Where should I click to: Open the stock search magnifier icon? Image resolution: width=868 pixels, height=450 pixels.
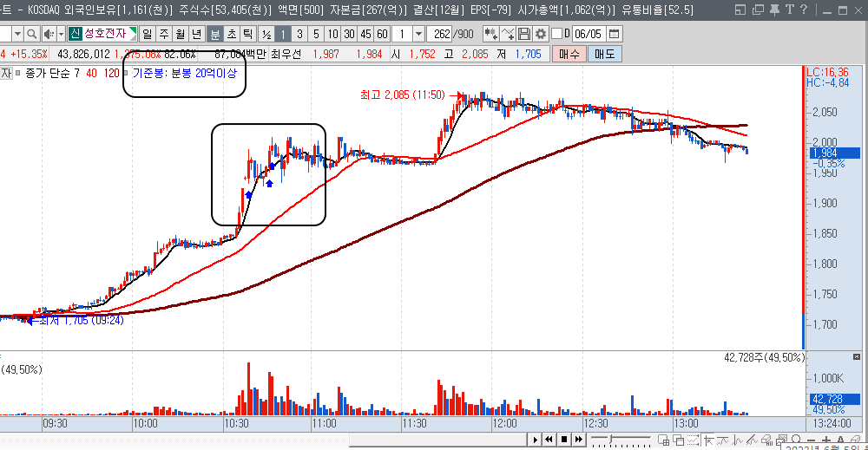tap(32, 35)
